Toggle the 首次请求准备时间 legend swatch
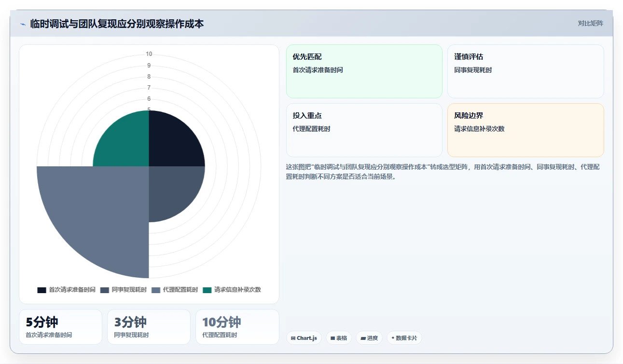The height and width of the screenshot is (364, 623). [42, 290]
